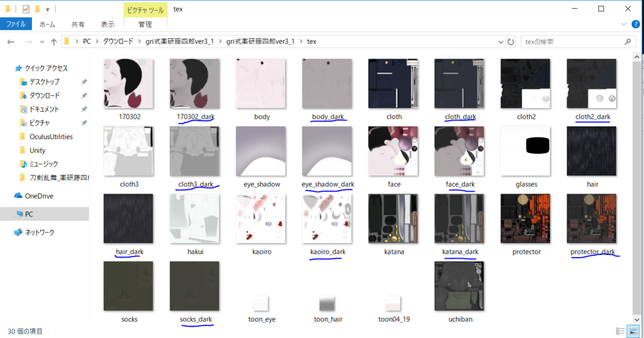Screen dimensions: 644x338
Task: Select the glasses texture file
Action: pos(525,157)
